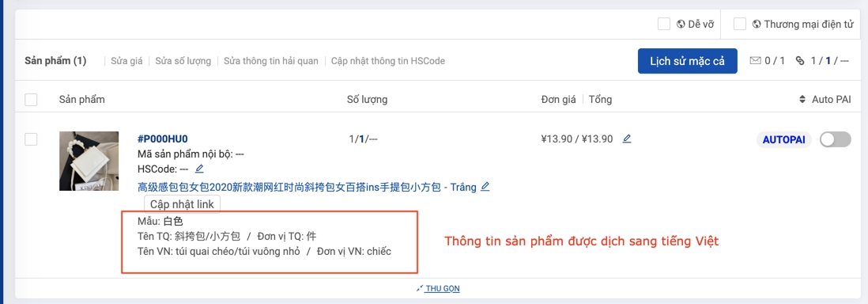Viewport: 868px width, 304px height.
Task: Click globe icon beside Thương mại điện tử
Action: (x=757, y=25)
